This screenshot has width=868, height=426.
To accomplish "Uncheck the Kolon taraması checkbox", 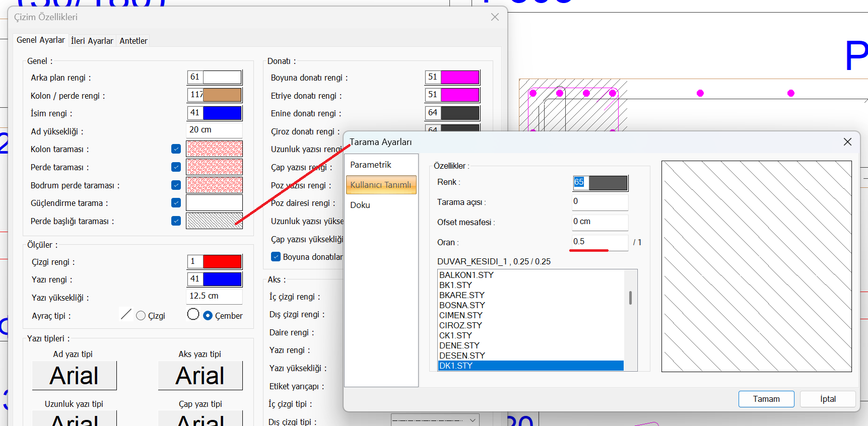I will pos(176,149).
